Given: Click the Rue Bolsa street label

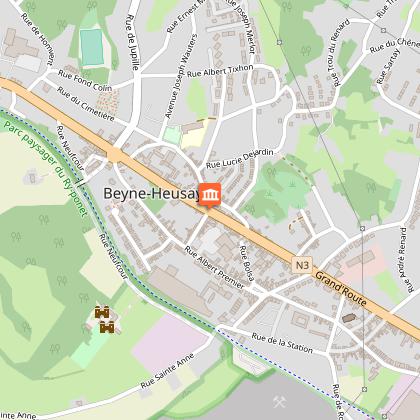Looking at the screenshot, I should point(247,263).
